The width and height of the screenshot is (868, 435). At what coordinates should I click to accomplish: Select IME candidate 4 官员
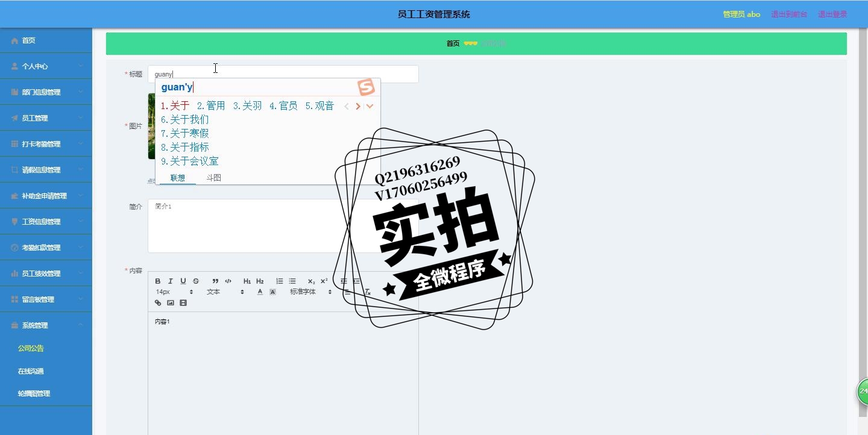pyautogui.click(x=283, y=106)
